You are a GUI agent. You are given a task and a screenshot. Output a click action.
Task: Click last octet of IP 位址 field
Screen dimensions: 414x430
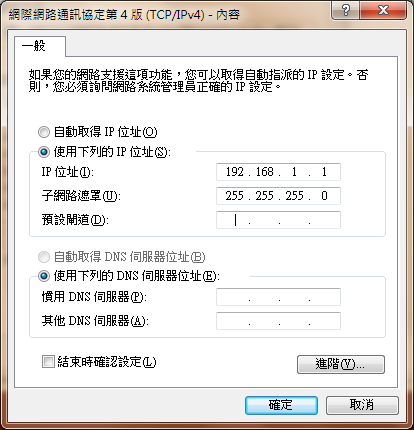pyautogui.click(x=324, y=172)
